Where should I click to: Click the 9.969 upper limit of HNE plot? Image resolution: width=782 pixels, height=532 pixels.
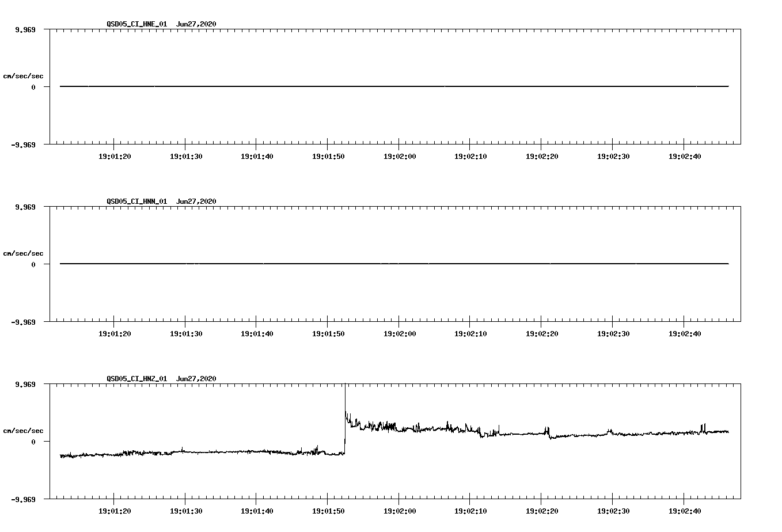(25, 29)
